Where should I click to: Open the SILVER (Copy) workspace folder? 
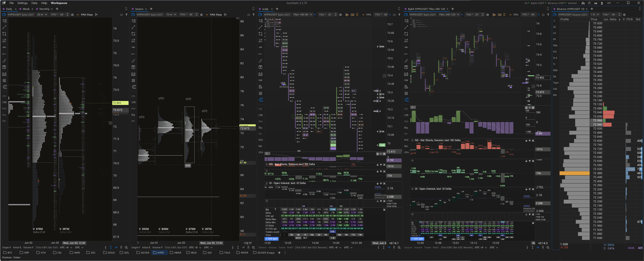[264, 252]
